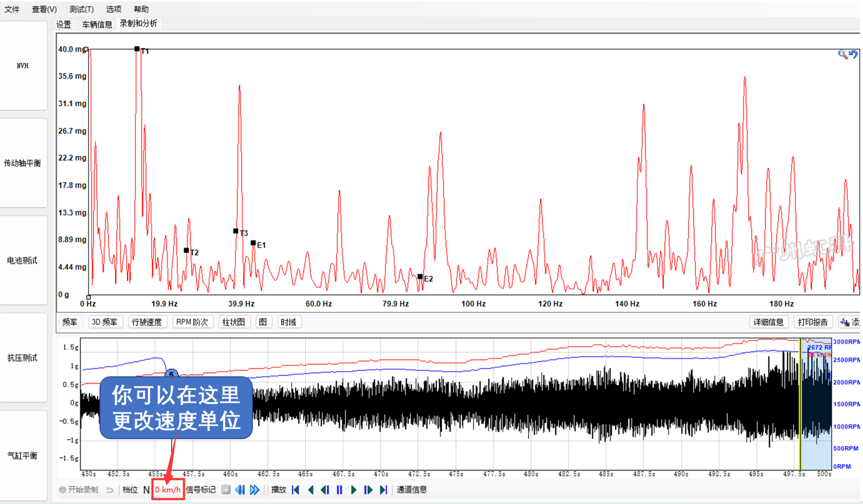Open the 测试(T) menu
Image resolution: width=863 pixels, height=504 pixels.
click(x=81, y=9)
